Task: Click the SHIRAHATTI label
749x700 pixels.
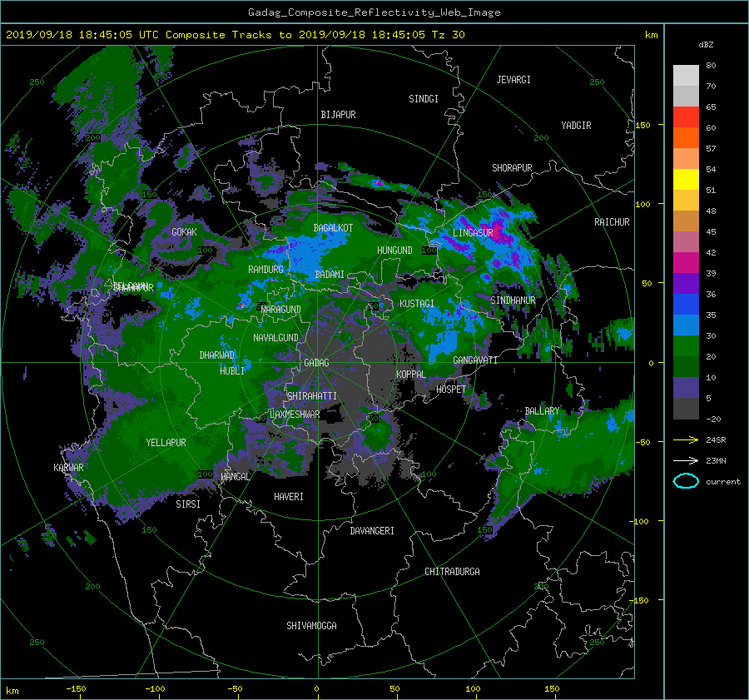Action: coord(312,396)
